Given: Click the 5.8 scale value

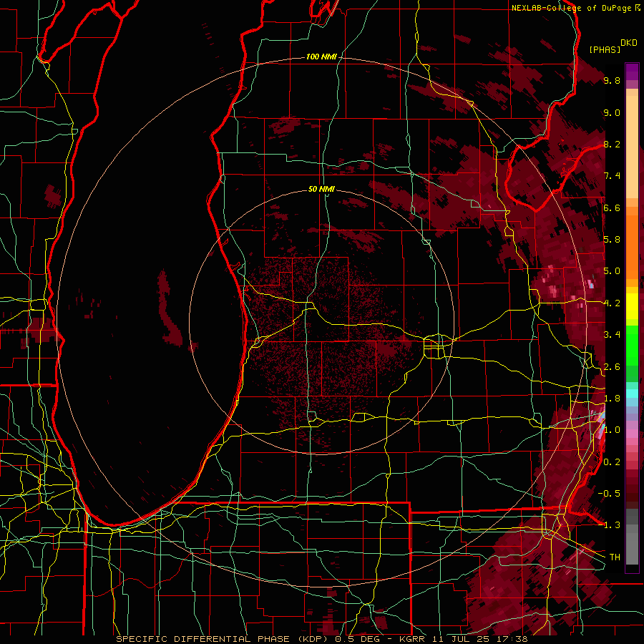Looking at the screenshot, I should coord(612,240).
